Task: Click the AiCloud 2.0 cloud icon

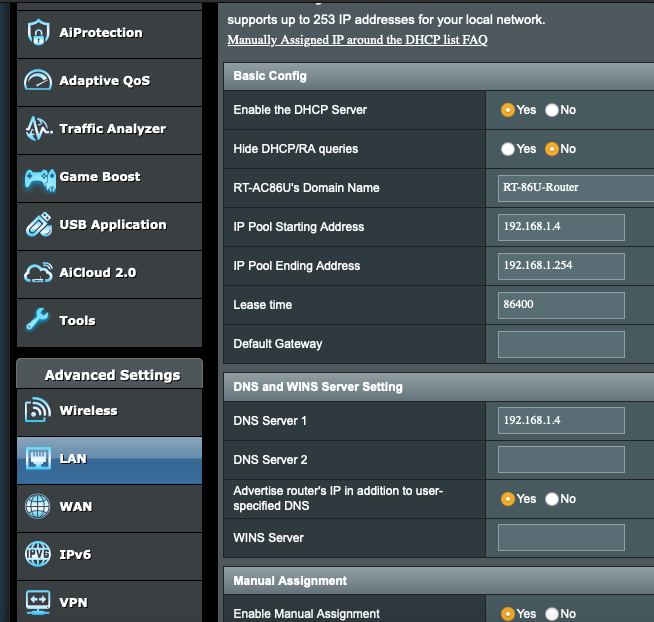Action: [38, 273]
